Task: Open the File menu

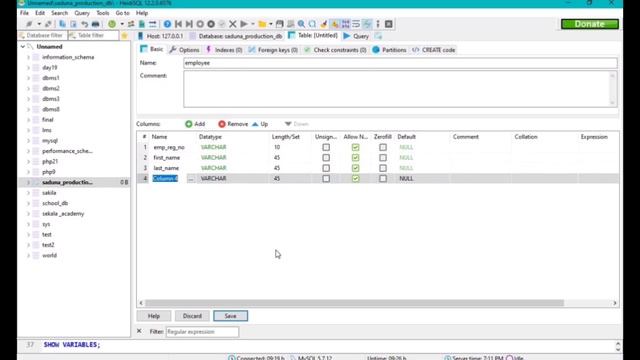Action: 24,13
